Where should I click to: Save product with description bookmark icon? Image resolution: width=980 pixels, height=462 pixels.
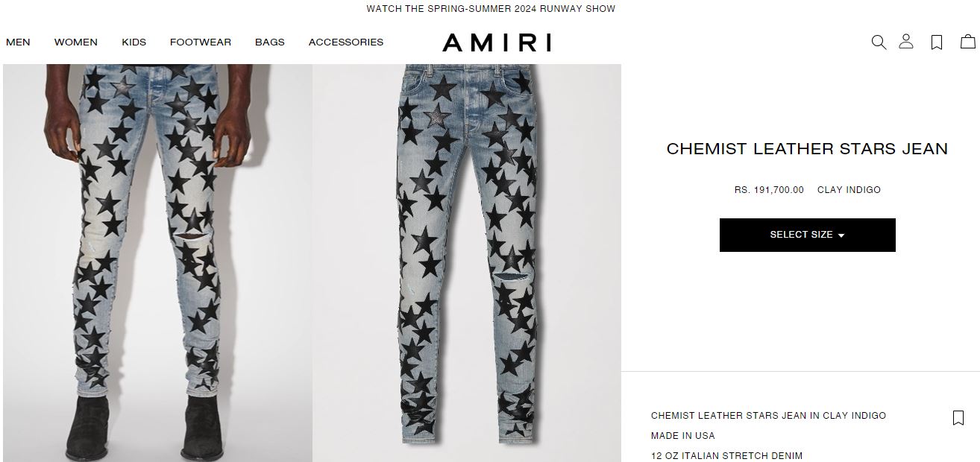click(958, 418)
